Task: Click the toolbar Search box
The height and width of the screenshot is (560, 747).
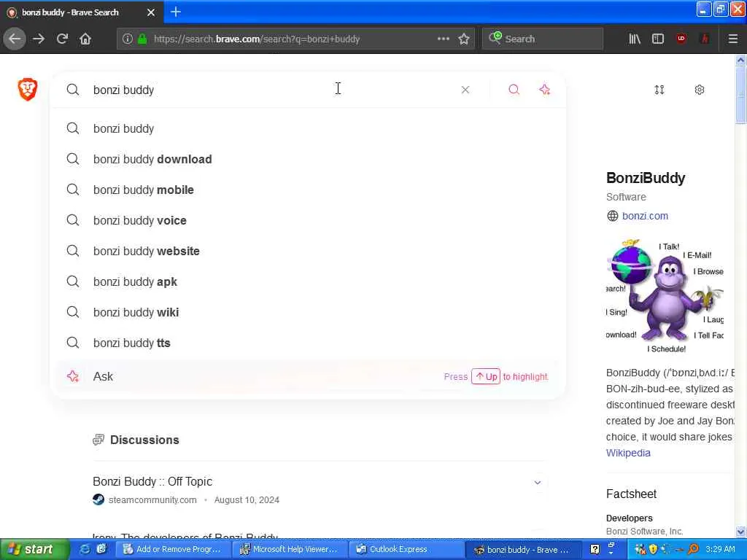Action: pyautogui.click(x=543, y=39)
